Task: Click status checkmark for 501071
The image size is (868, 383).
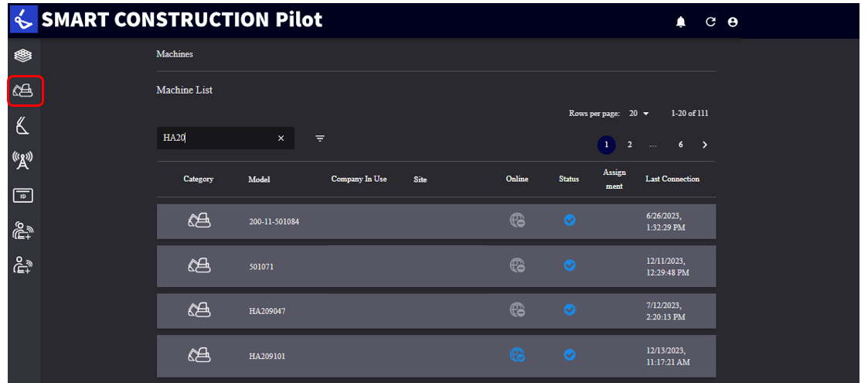Action: coord(570,265)
